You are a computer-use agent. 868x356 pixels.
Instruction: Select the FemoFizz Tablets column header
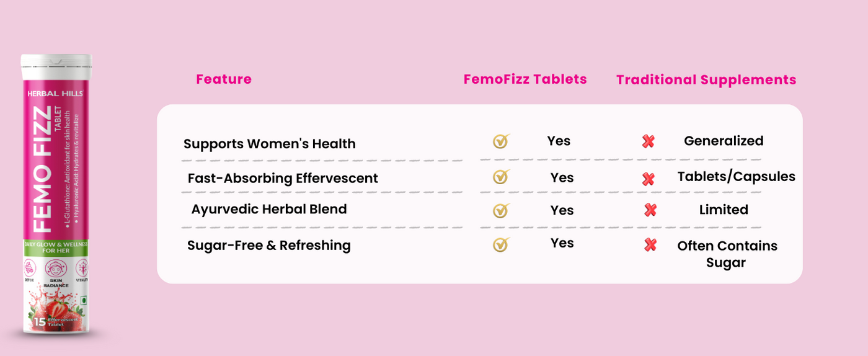point(525,79)
